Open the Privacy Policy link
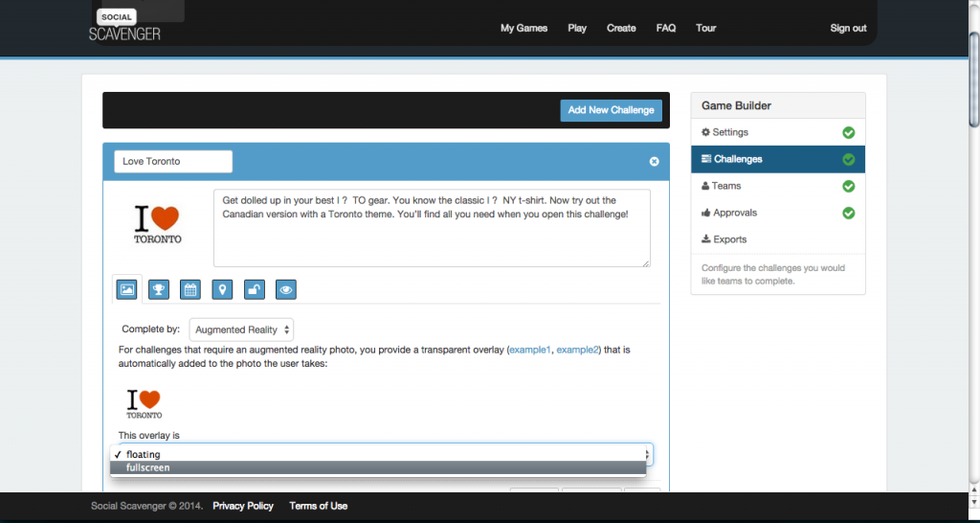980x523 pixels. (x=243, y=506)
